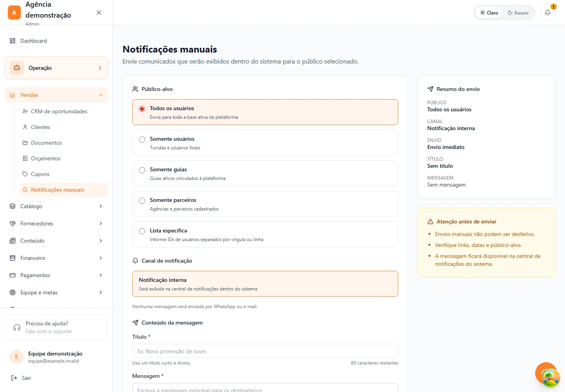Open the Dashboard menu item

coord(56,41)
